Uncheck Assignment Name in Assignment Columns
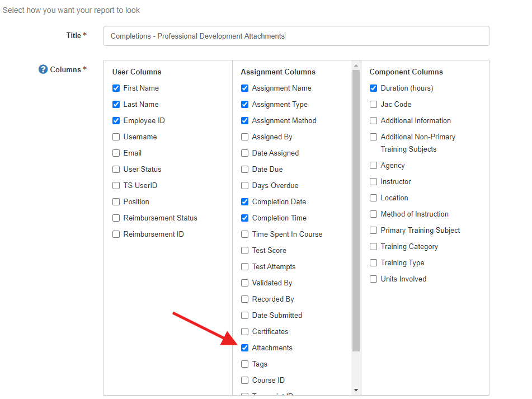532x399 pixels. click(244, 88)
